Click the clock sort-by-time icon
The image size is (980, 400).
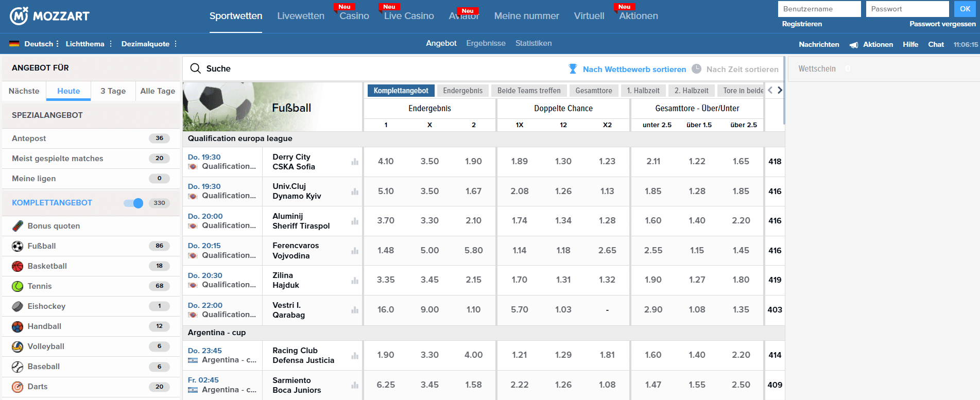(696, 69)
